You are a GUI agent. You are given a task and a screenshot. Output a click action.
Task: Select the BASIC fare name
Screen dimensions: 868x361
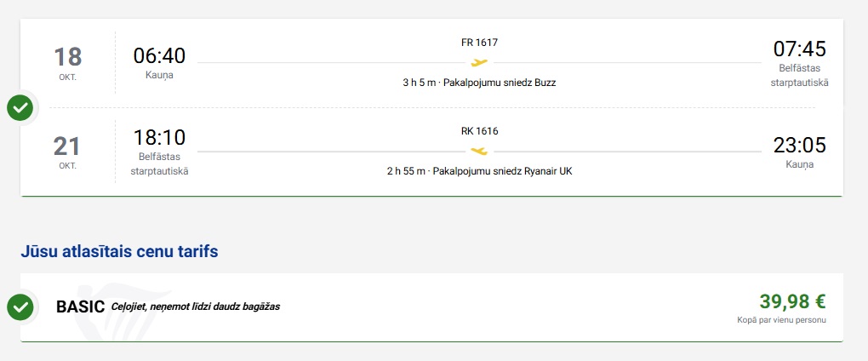click(x=80, y=307)
